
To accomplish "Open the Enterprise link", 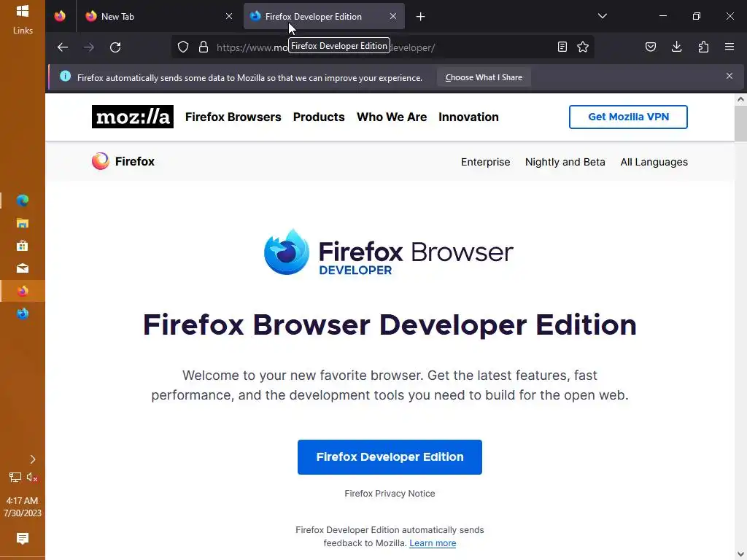I will (x=485, y=162).
